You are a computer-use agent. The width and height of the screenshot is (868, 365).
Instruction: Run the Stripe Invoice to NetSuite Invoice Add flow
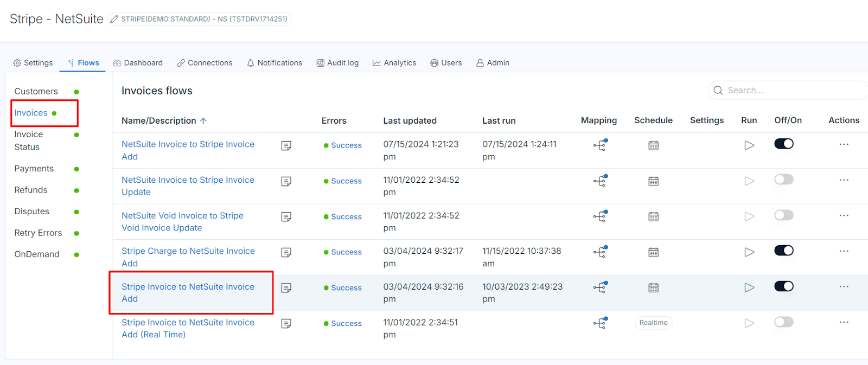click(x=749, y=287)
